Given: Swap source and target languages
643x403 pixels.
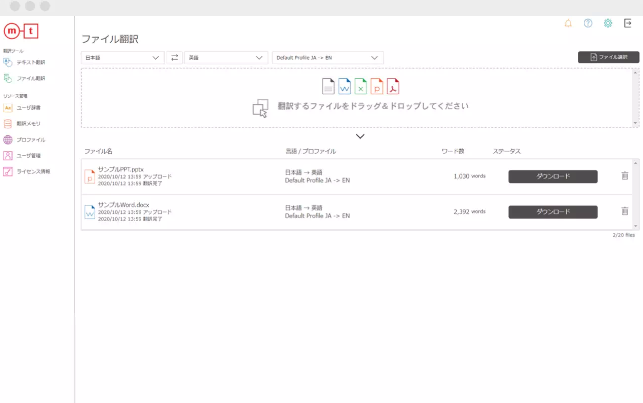Looking at the screenshot, I should [x=174, y=58].
